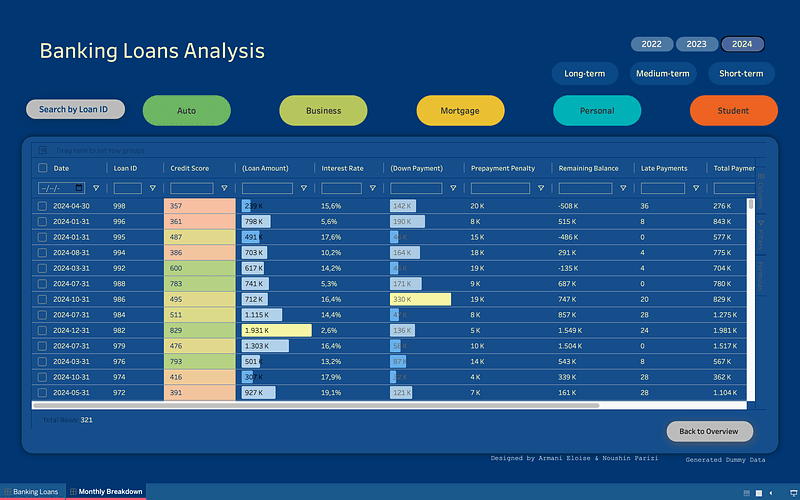Screen dimensions: 800x500
Task: Select the 2023 year filter
Action: (x=696, y=44)
